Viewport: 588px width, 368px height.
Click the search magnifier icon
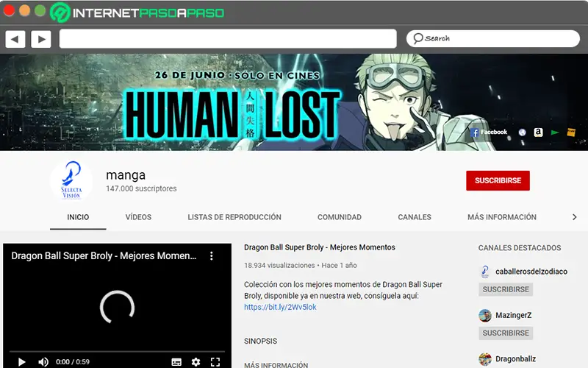point(417,38)
